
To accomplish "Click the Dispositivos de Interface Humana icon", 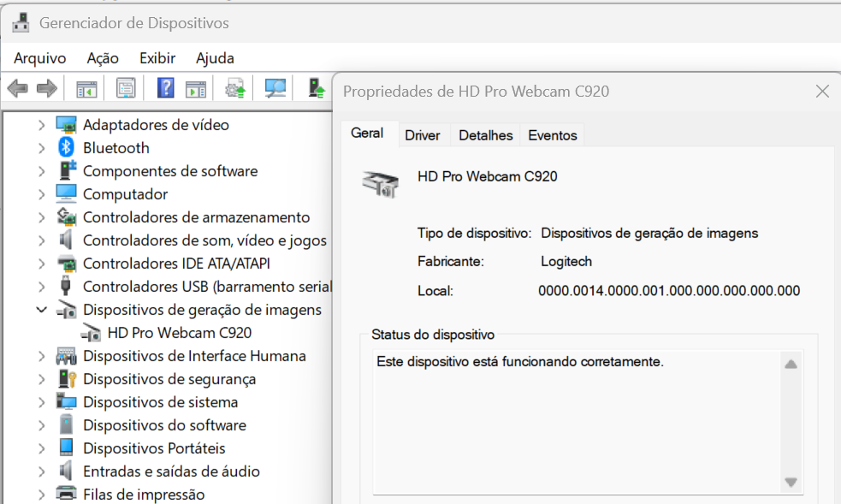I will 66,356.
